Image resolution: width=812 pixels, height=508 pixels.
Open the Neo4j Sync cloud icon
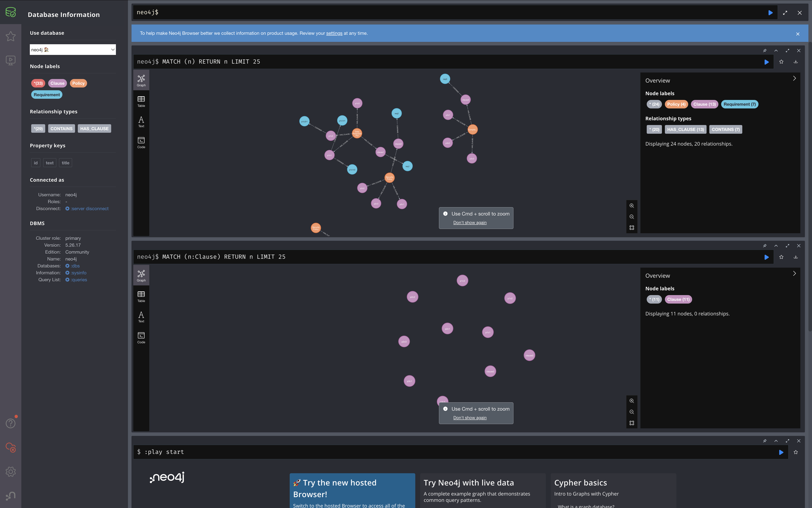11,448
